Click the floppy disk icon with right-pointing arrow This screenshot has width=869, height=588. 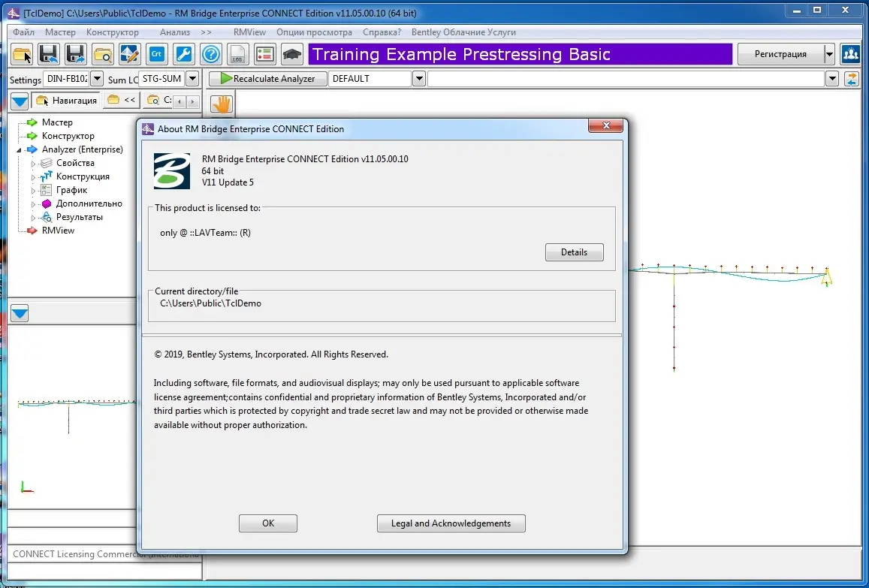pyautogui.click(x=76, y=54)
